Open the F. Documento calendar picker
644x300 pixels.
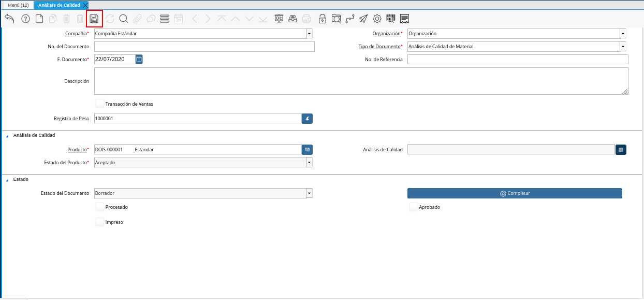(139, 59)
